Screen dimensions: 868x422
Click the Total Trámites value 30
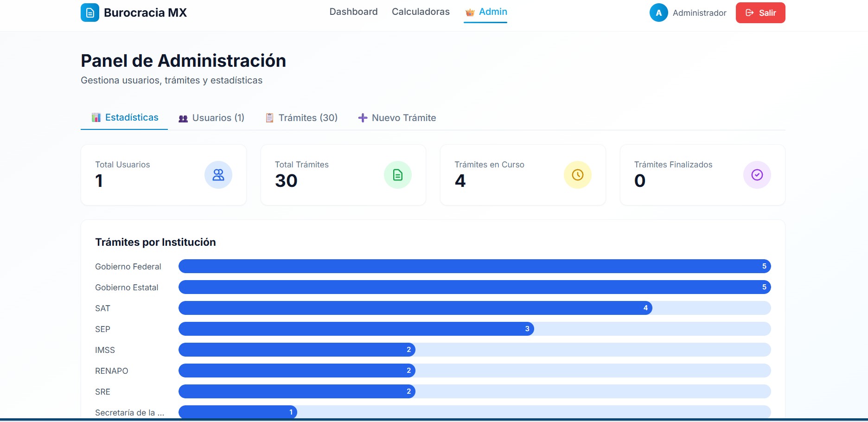[x=286, y=180]
